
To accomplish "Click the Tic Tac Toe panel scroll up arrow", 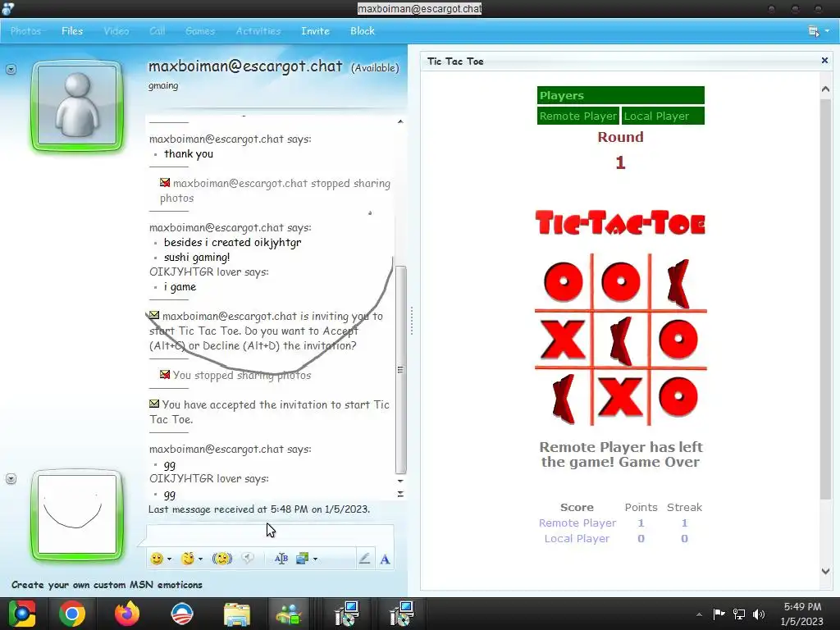I will point(825,89).
